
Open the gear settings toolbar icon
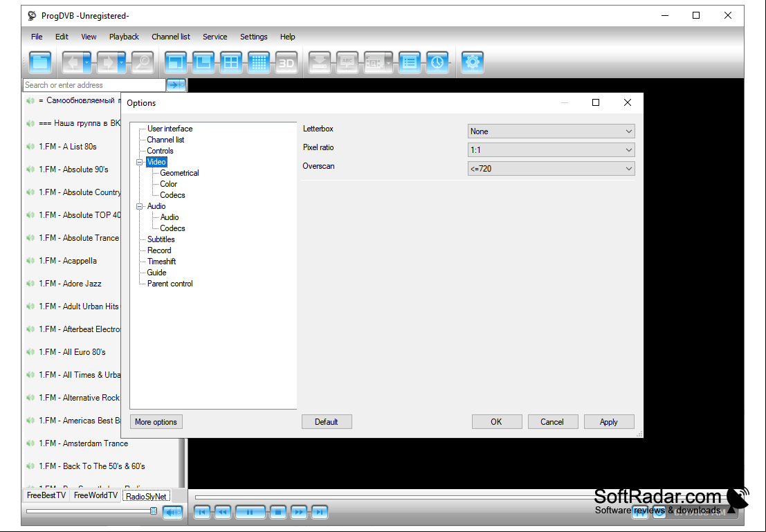(473, 62)
